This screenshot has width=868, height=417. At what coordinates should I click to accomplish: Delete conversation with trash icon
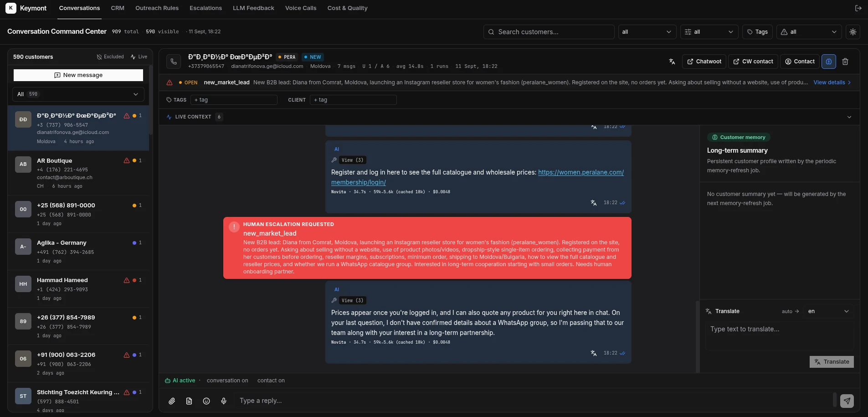[845, 62]
